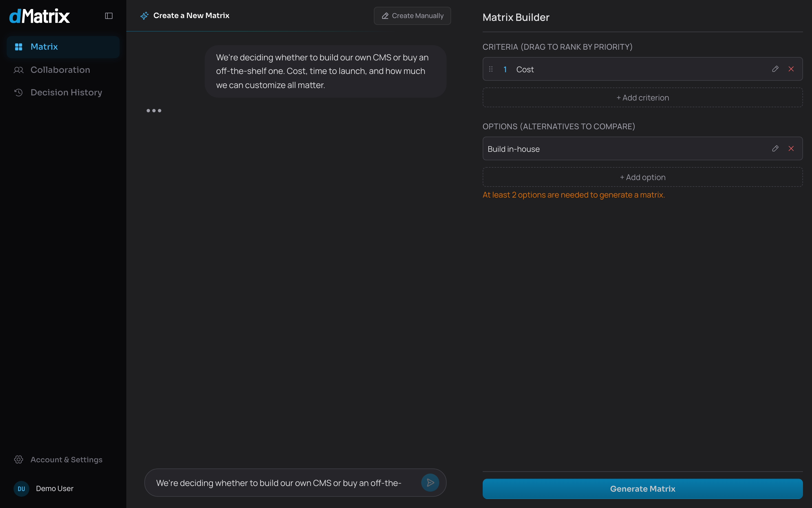Add a new option

[x=642, y=177]
